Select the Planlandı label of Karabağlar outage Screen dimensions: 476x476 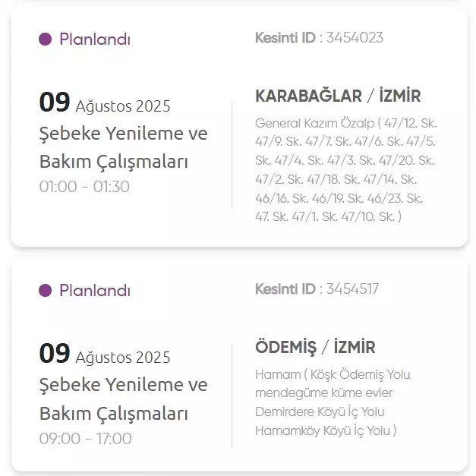95,39
